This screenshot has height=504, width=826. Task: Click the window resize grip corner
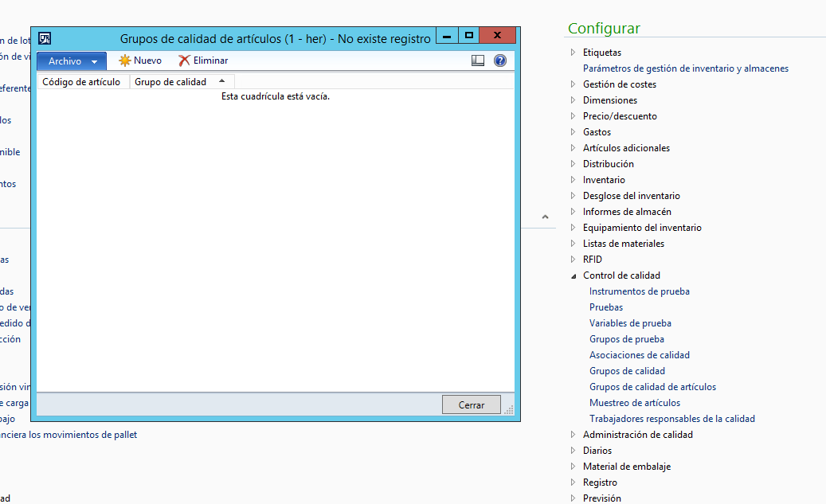(x=509, y=410)
